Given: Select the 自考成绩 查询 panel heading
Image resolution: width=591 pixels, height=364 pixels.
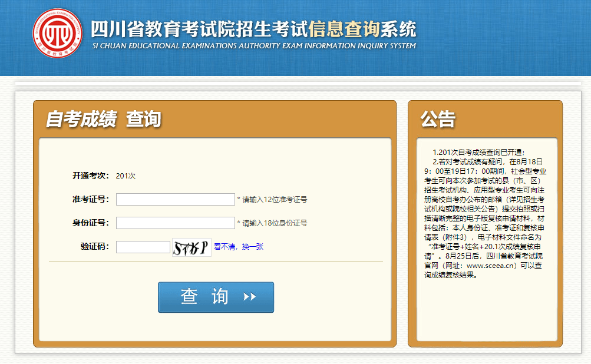Looking at the screenshot, I should pyautogui.click(x=104, y=119).
